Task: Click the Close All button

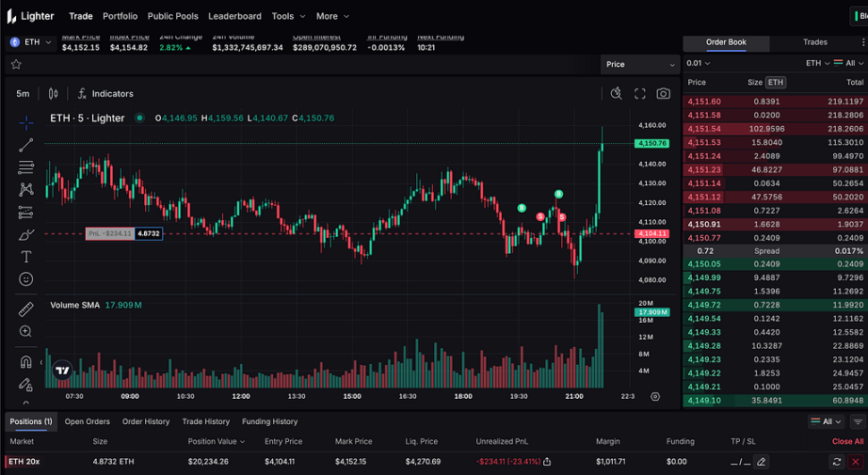Action: point(847,441)
